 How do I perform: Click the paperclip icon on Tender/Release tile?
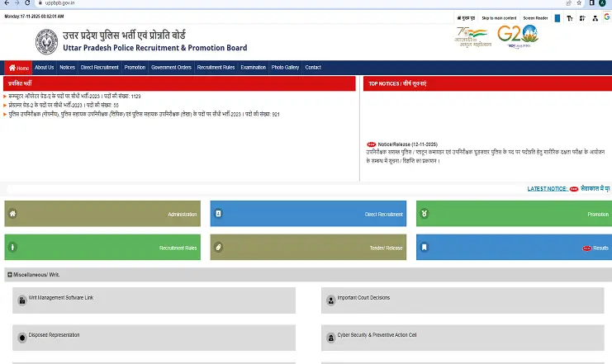[x=219, y=247]
